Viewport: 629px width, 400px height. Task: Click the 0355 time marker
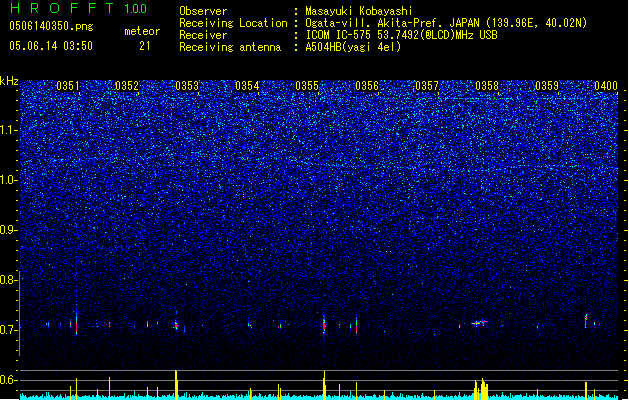pyautogui.click(x=307, y=86)
